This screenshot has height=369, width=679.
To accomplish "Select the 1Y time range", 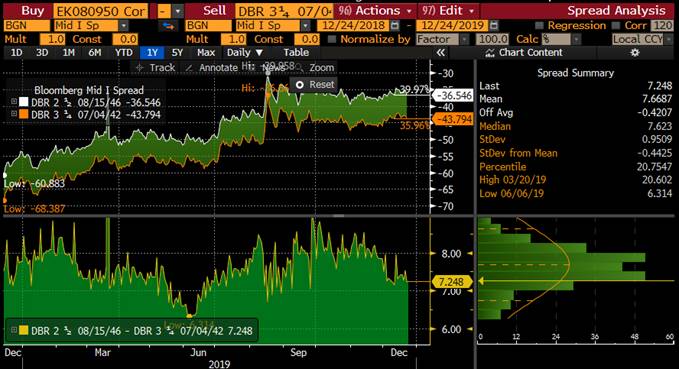I will [152, 53].
